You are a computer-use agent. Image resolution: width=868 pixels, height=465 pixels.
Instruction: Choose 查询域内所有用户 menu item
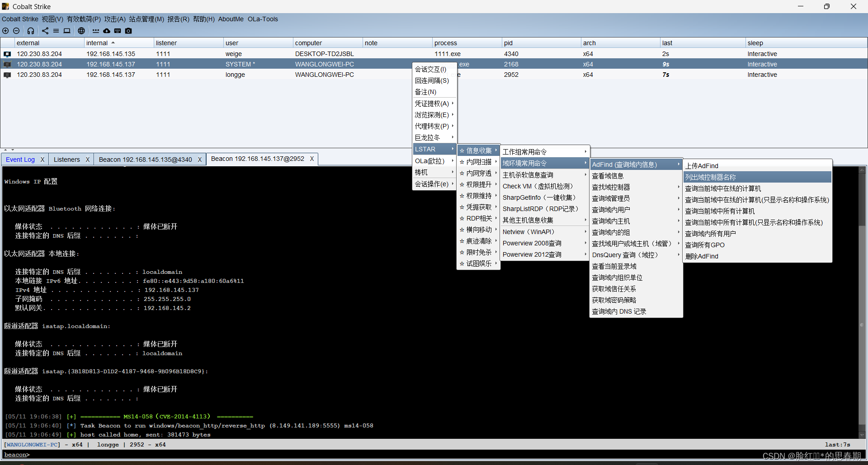[x=757, y=234]
